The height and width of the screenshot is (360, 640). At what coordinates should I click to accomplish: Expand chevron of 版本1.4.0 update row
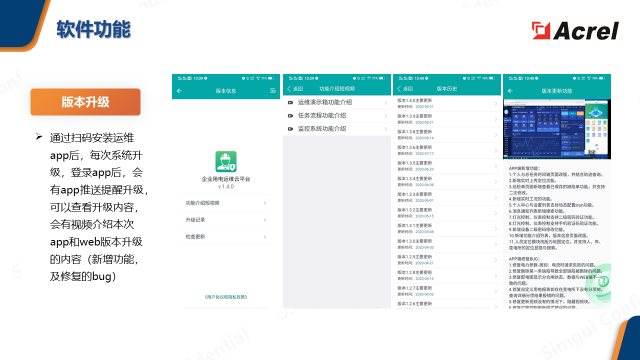point(496,104)
